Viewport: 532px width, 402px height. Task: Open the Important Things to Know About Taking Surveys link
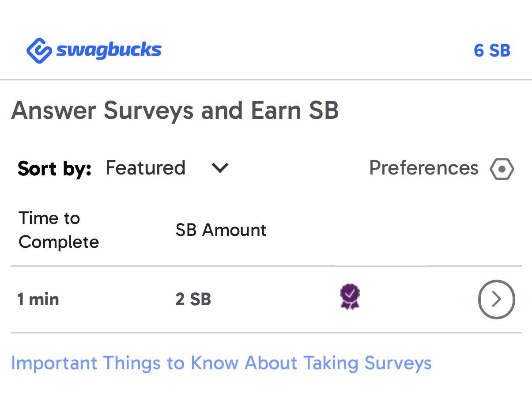[221, 363]
